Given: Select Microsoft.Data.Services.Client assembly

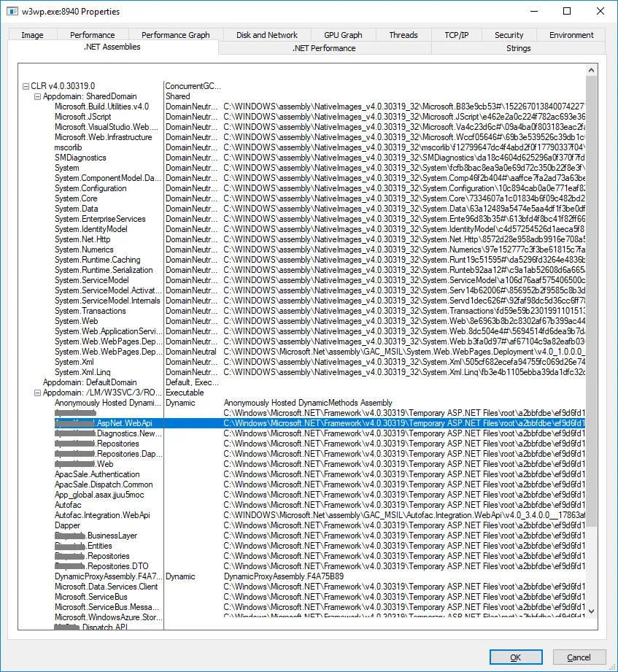Looking at the screenshot, I should (107, 587).
